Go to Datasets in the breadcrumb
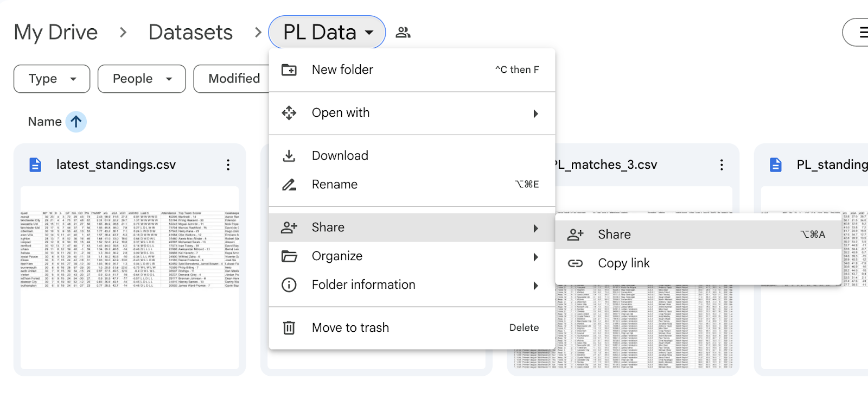 [190, 33]
